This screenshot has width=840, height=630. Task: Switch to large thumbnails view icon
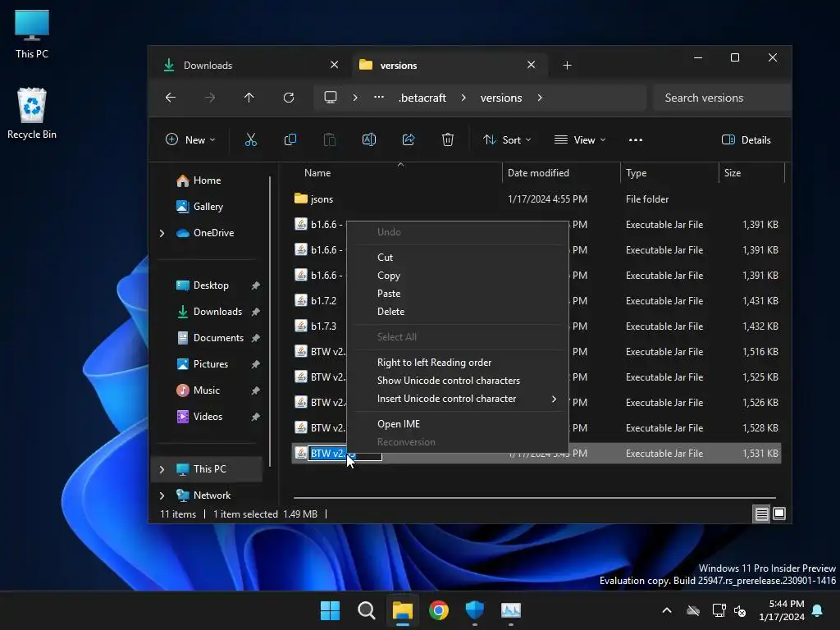pos(779,514)
